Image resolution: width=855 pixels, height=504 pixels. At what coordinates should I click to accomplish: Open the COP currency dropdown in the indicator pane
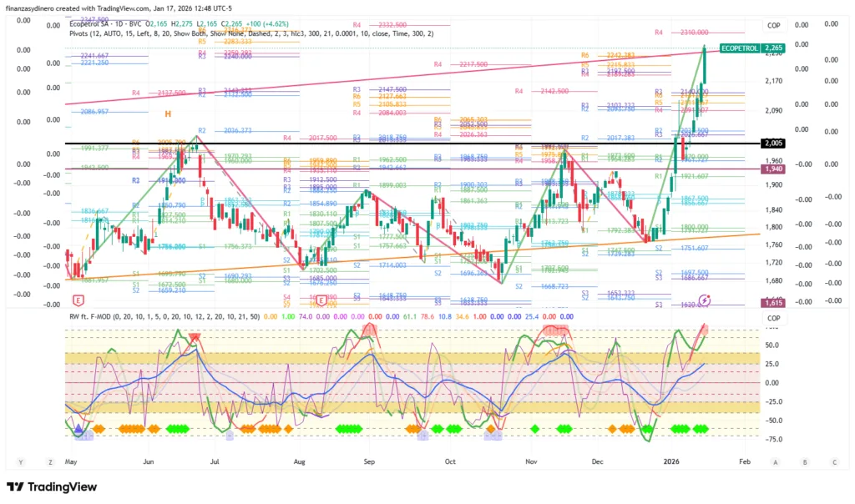pos(774,320)
